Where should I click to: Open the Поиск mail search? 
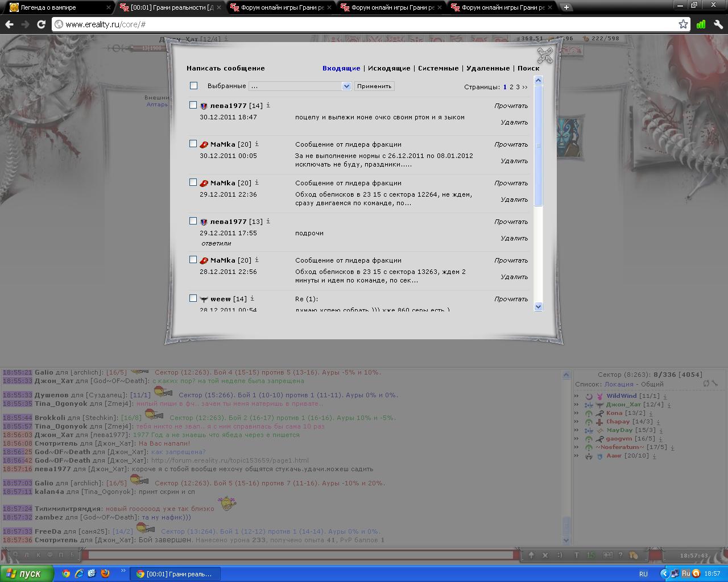528,68
